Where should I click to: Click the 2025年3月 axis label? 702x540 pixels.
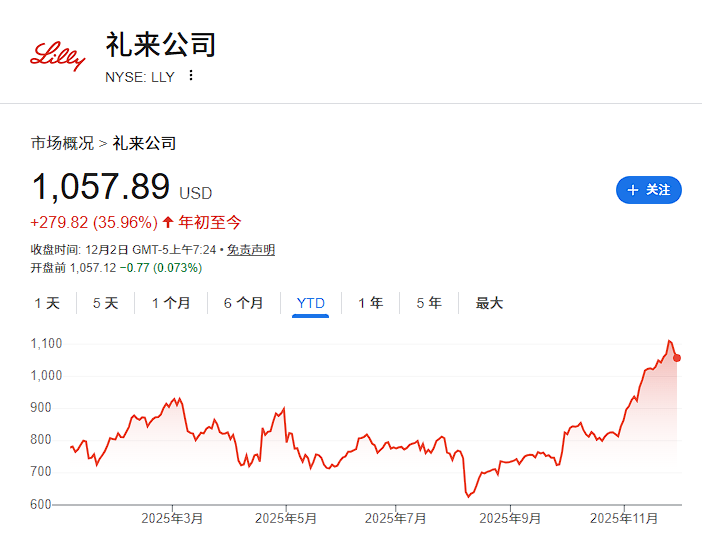[x=172, y=519]
